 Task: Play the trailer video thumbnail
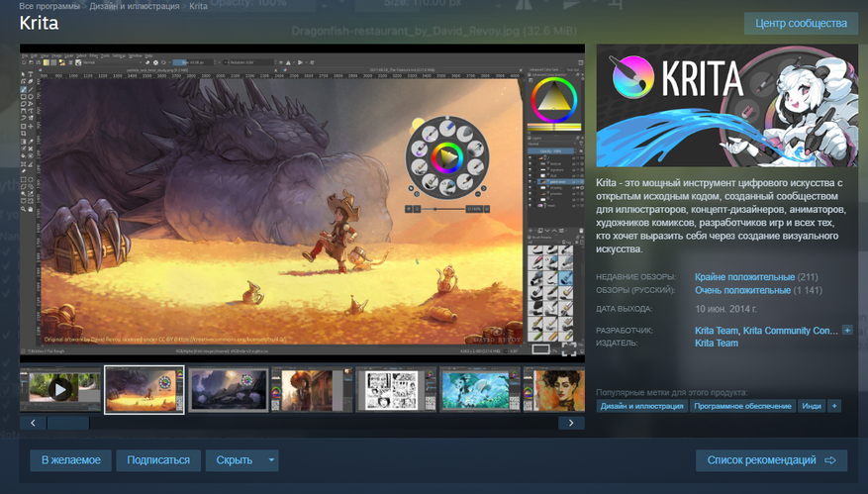pyautogui.click(x=60, y=389)
